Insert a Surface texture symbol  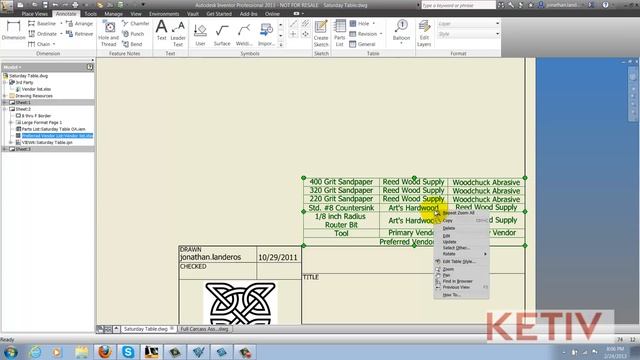(x=222, y=35)
